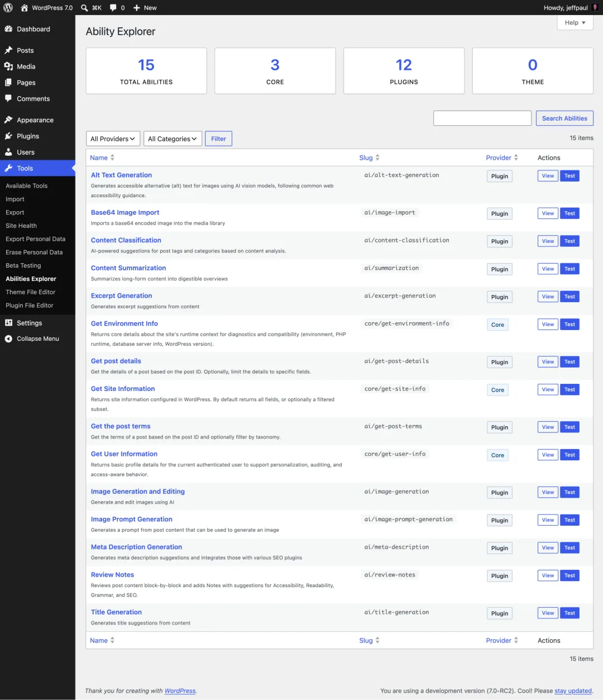Click the Dashboard gauge icon
The width and height of the screenshot is (603, 700).
click(x=8, y=29)
